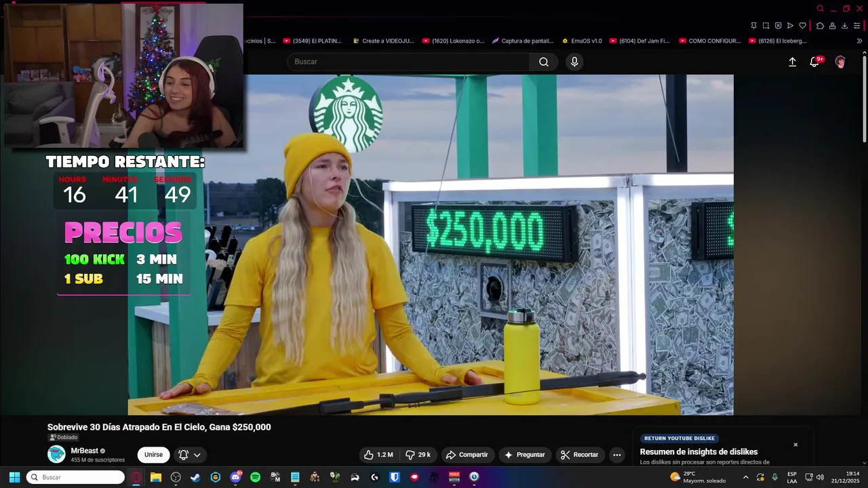Open File Explorer from the taskbar
Image resolution: width=868 pixels, height=488 pixels.
(x=156, y=477)
